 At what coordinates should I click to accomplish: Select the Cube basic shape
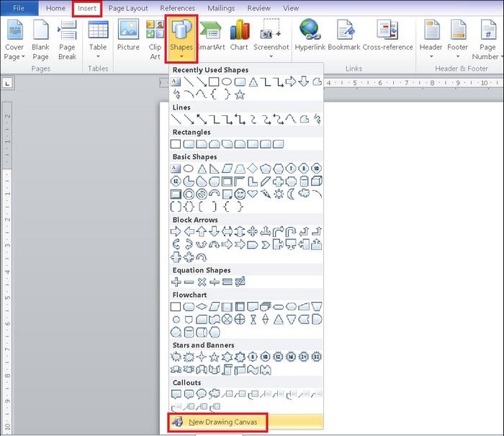[x=317, y=181]
